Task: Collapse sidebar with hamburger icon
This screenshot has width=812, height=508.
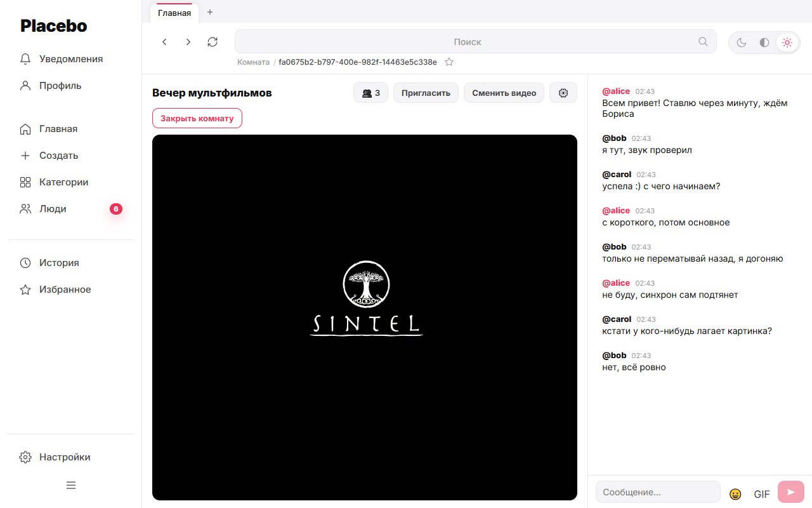Action: 71,485
